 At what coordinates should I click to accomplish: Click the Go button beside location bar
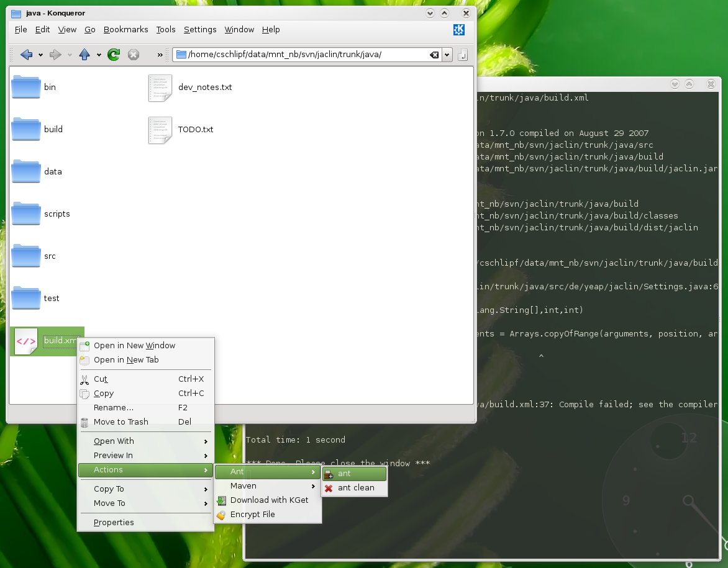(x=462, y=55)
